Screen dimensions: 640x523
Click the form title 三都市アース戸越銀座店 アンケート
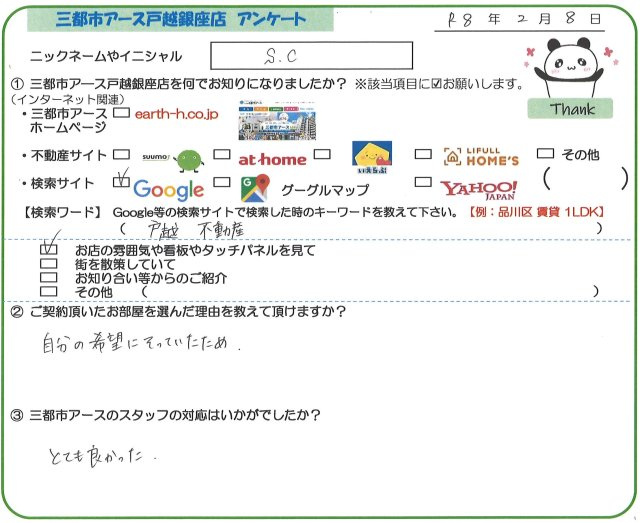(x=180, y=20)
